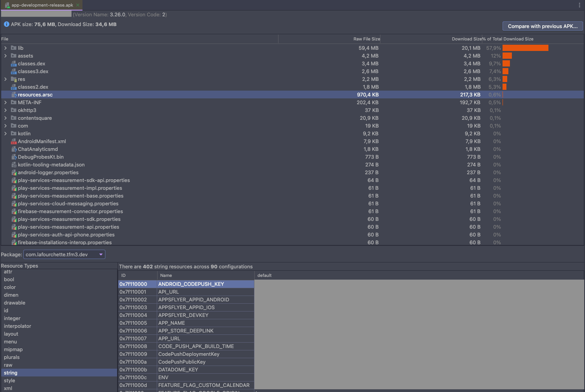The width and height of the screenshot is (585, 392).
Task: Click the ChatAnalyticsmd file icon
Action: pyautogui.click(x=14, y=149)
